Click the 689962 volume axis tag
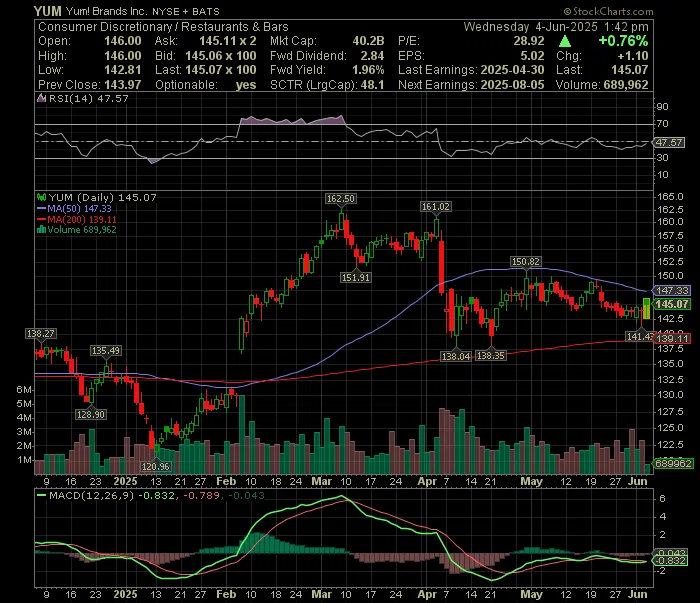 674,464
